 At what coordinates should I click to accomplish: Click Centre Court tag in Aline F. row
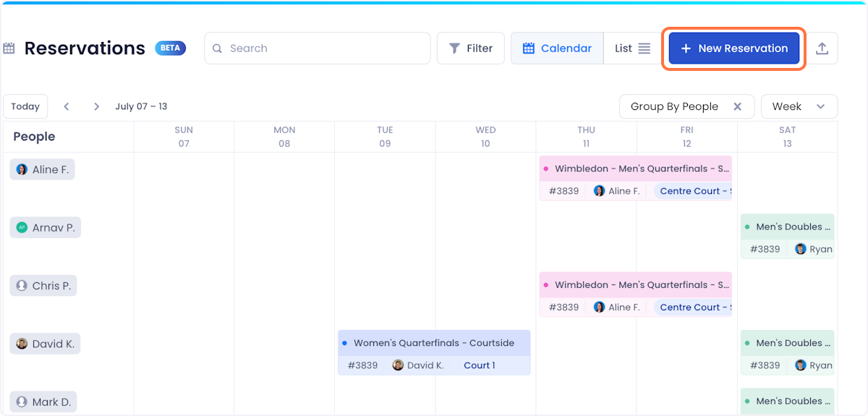coord(693,191)
